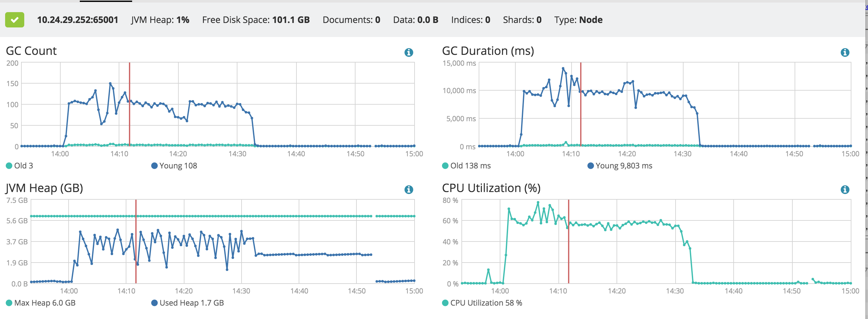Click the 7.5 GB axis label in JVM Heap

pyautogui.click(x=17, y=200)
